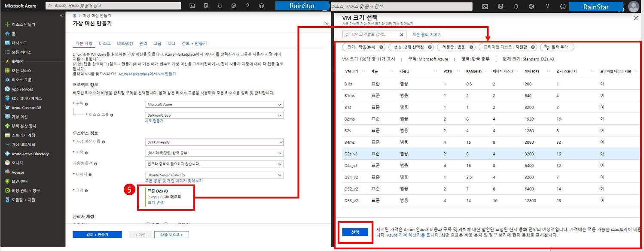Click the VM 크기별로 검색 box
644x251 pixels.
click(374, 35)
